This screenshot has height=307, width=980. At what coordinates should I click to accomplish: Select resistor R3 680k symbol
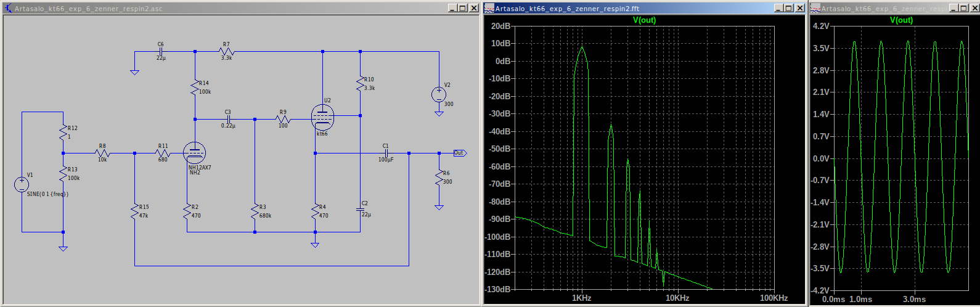click(255, 211)
